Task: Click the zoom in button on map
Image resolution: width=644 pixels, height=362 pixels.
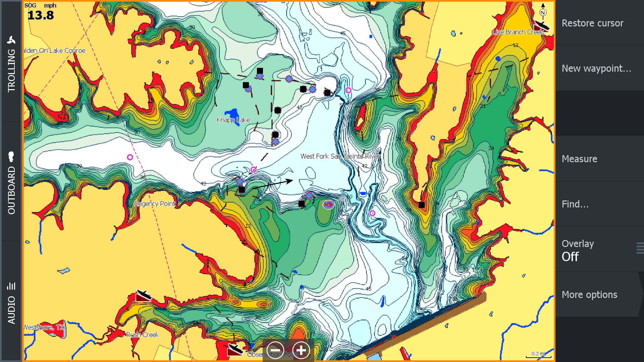Action: [x=301, y=350]
